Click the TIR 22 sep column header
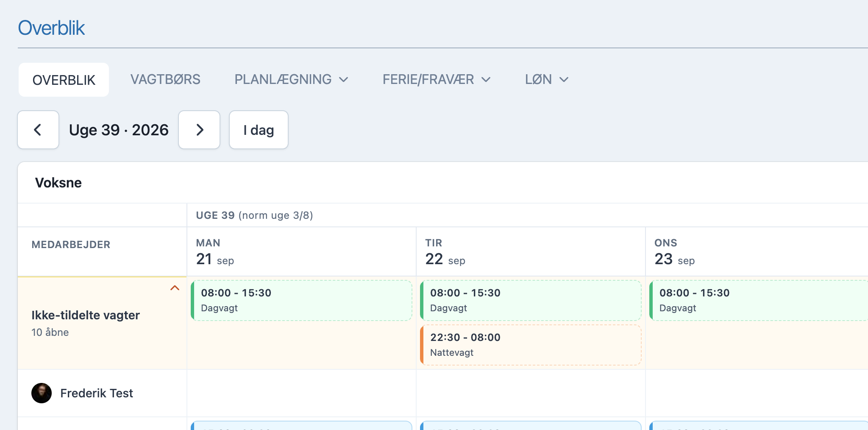868x430 pixels. (531, 251)
